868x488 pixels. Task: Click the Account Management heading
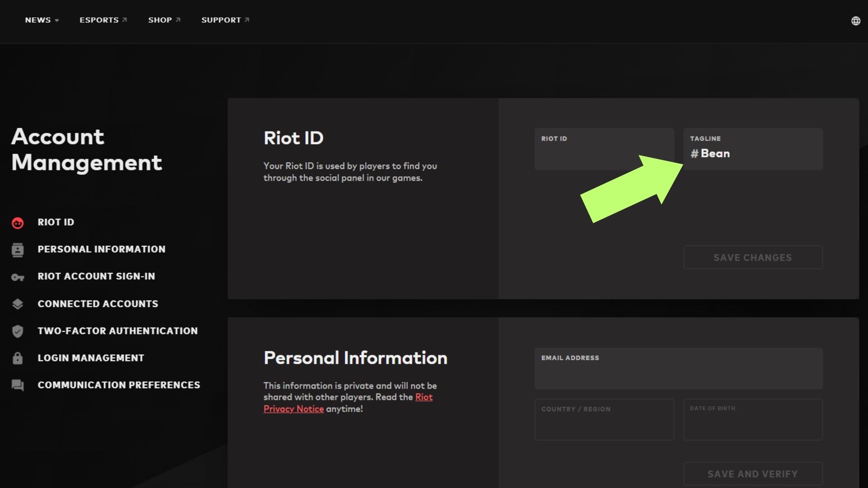tap(87, 150)
